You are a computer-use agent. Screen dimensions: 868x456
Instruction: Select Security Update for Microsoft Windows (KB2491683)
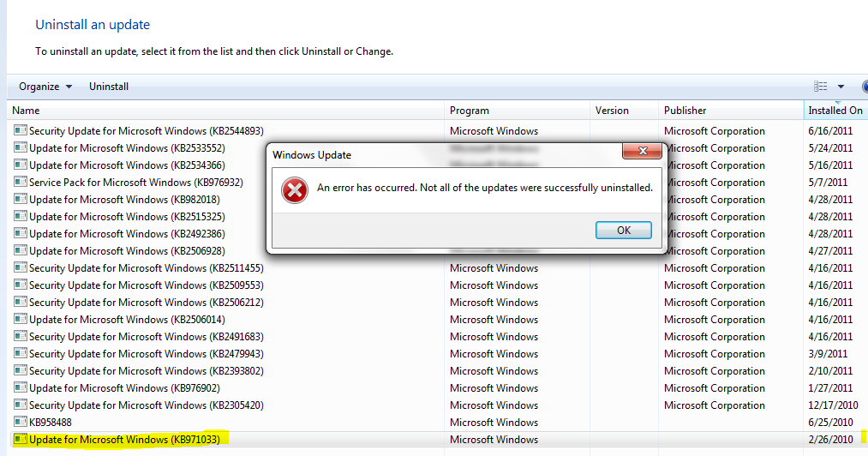[x=147, y=337]
